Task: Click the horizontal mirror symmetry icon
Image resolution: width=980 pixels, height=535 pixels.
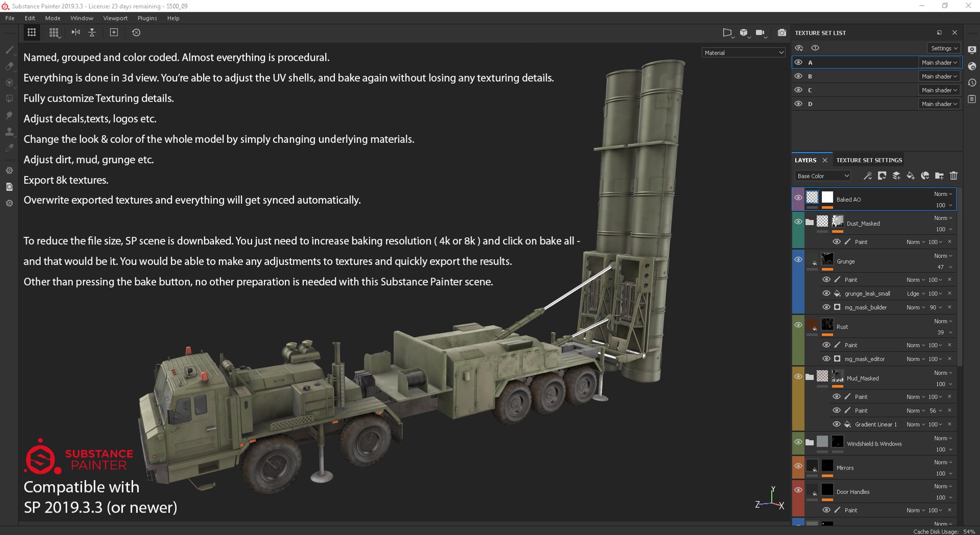Action: click(x=76, y=32)
